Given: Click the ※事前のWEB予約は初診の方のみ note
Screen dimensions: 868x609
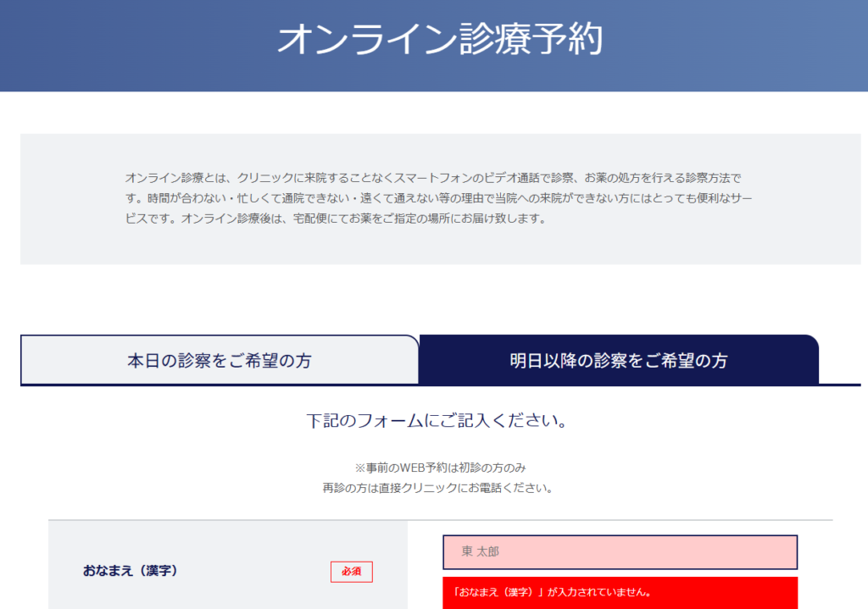Looking at the screenshot, I should point(445,468).
